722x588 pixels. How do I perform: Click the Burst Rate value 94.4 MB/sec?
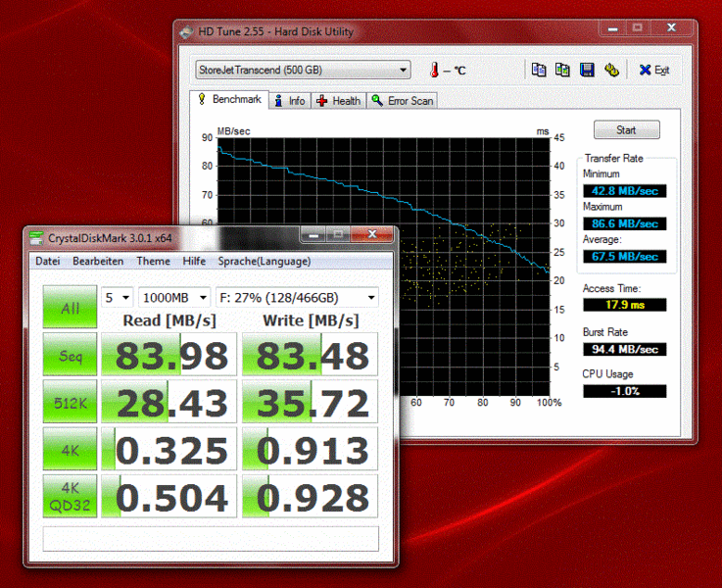625,349
